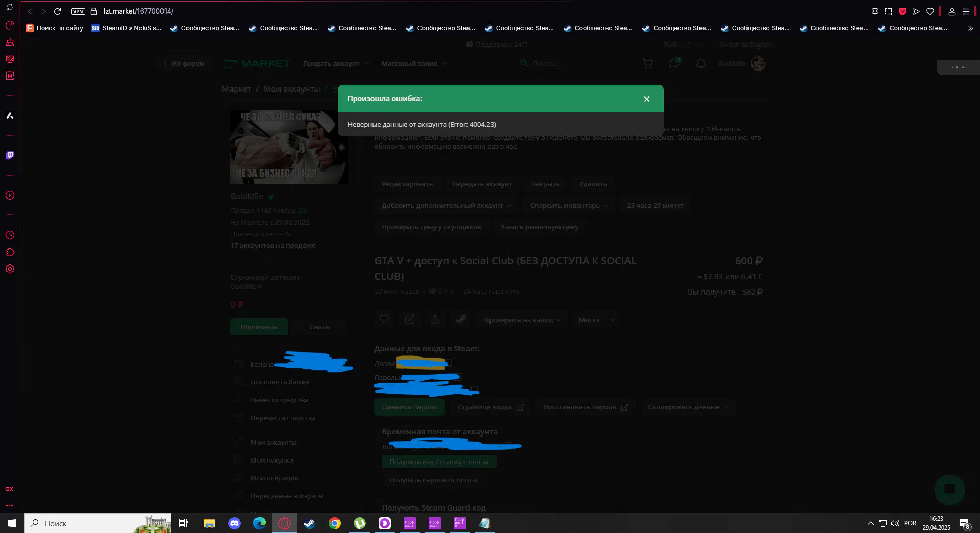The width and height of the screenshot is (980, 533).
Task: Expand 'Метка' dropdown
Action: coord(596,320)
